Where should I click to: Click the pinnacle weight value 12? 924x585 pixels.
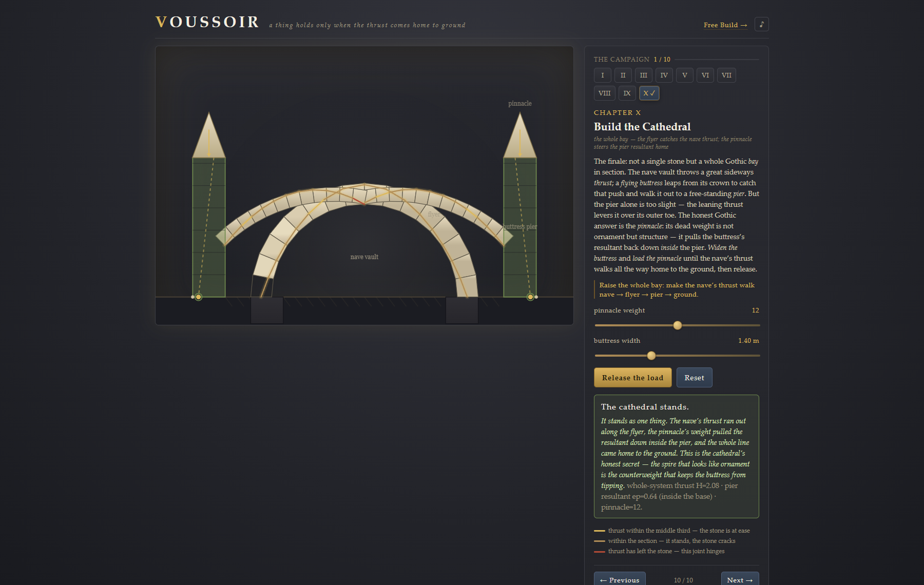755,310
